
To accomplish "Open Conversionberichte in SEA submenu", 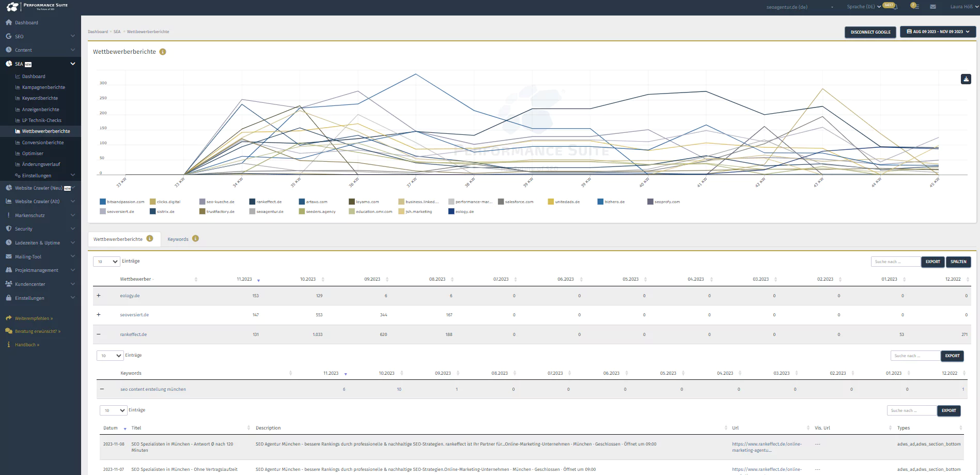I will [x=43, y=143].
